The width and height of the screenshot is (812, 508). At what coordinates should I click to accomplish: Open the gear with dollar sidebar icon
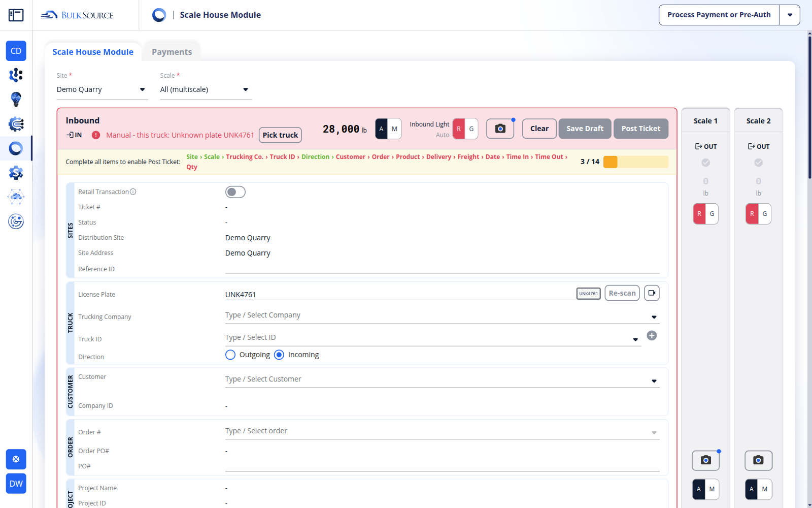pos(16,173)
